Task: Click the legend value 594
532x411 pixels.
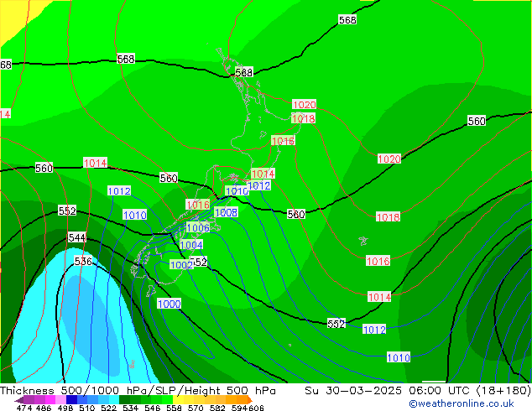Action: 239,408
